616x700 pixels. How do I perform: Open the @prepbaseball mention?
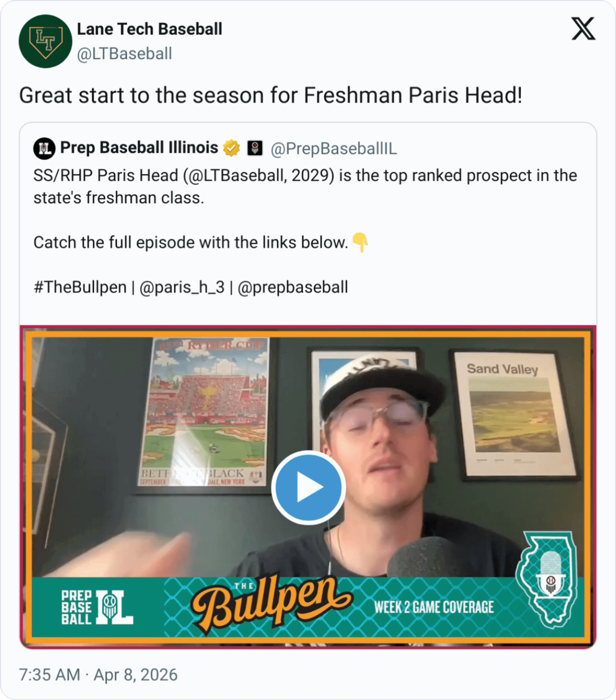[x=293, y=287]
